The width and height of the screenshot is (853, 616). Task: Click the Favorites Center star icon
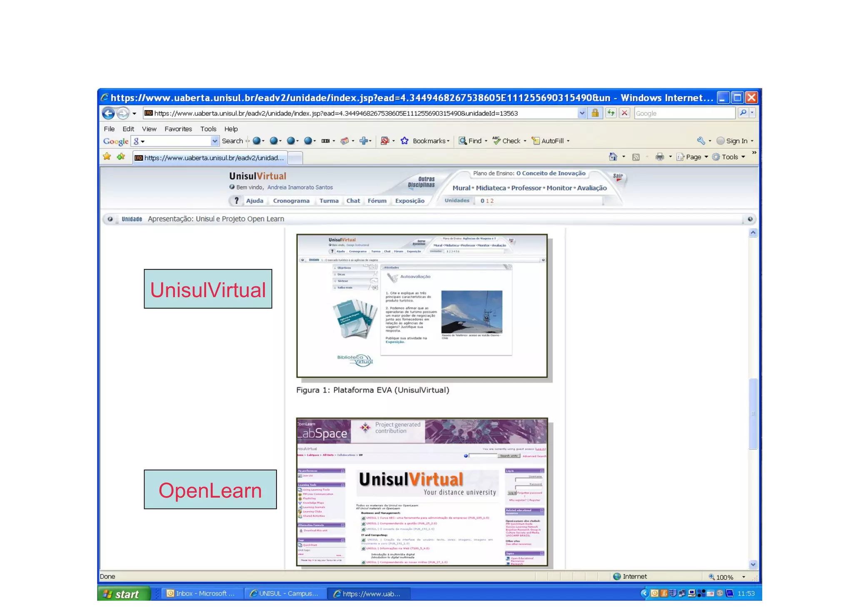coord(107,157)
